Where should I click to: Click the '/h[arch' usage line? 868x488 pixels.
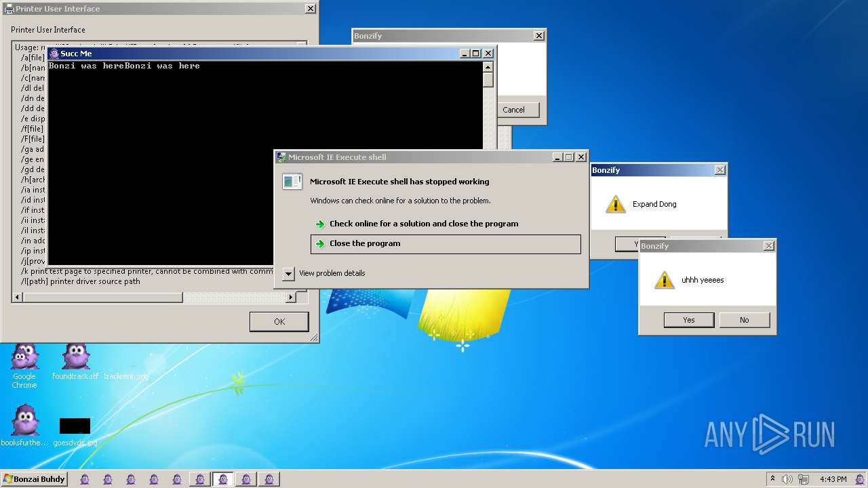[33, 180]
